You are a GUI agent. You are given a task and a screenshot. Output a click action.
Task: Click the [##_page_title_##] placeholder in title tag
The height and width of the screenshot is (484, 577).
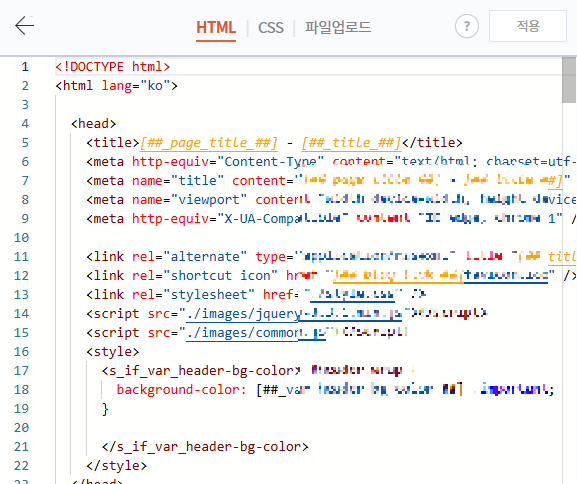coord(209,143)
